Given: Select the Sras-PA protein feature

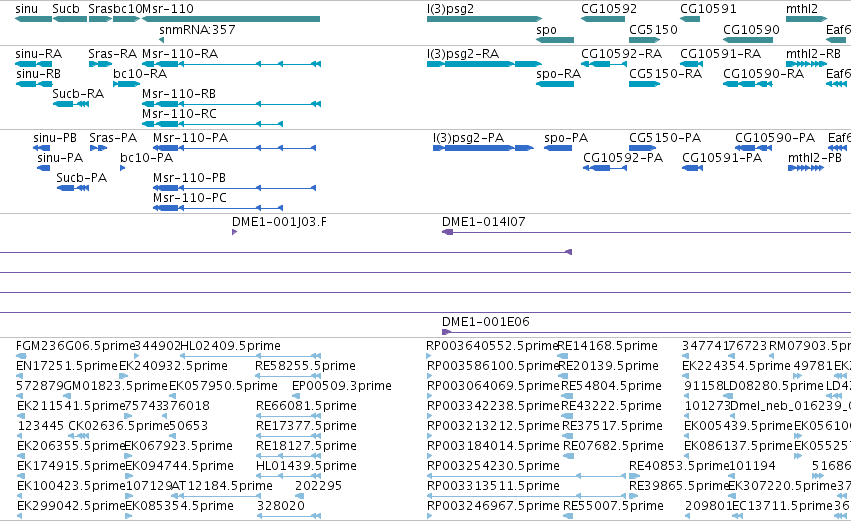Looking at the screenshot, I should 98,148.
